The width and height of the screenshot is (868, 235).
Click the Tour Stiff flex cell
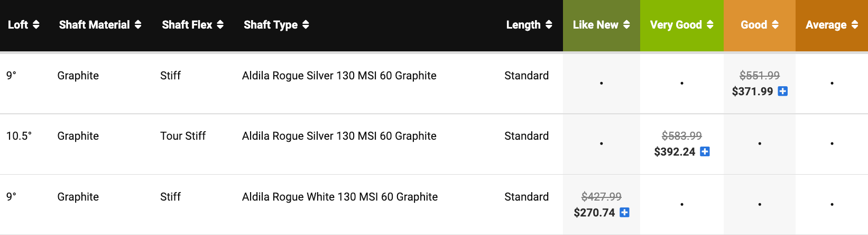(x=183, y=136)
